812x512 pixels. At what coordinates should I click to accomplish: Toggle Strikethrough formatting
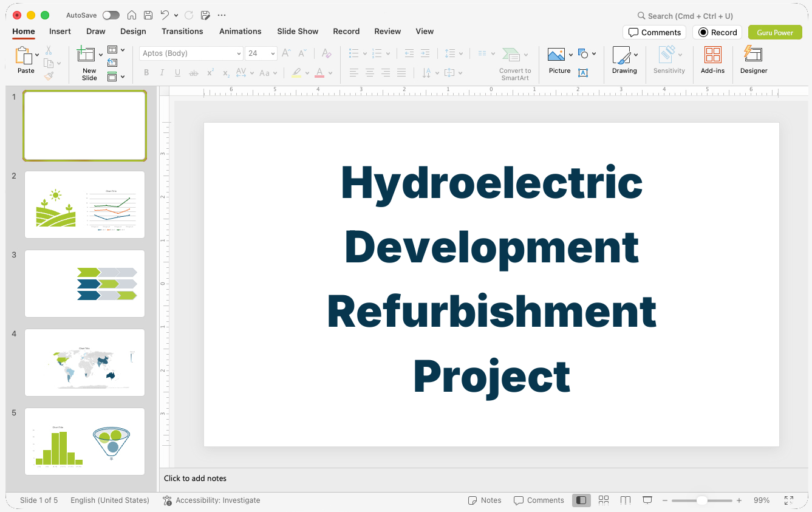(x=194, y=73)
